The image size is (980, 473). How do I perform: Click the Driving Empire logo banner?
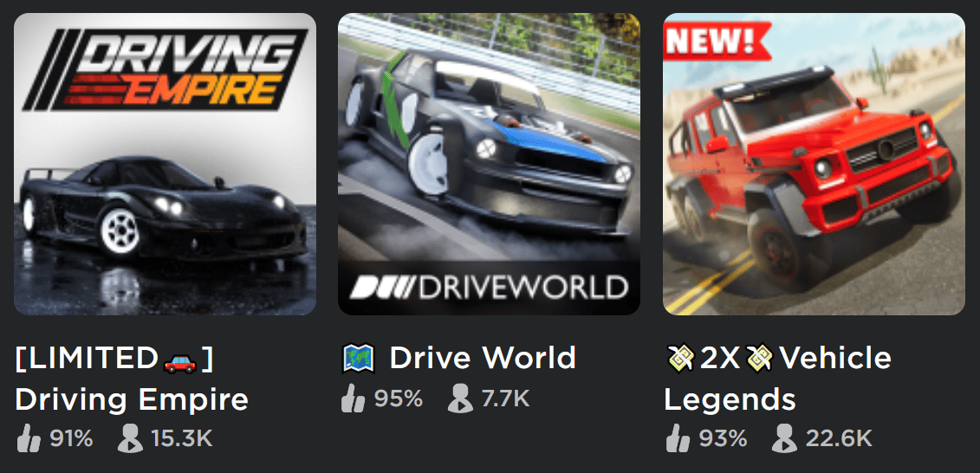pyautogui.click(x=165, y=69)
